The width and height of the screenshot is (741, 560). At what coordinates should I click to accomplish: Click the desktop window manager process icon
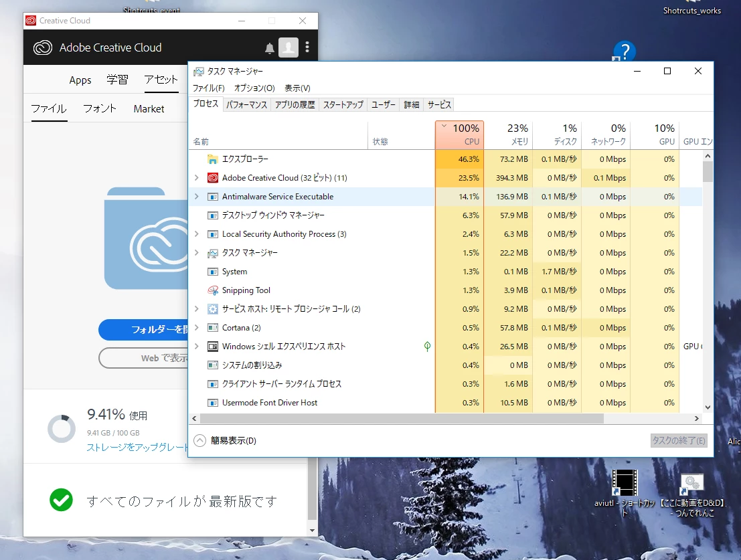[213, 215]
